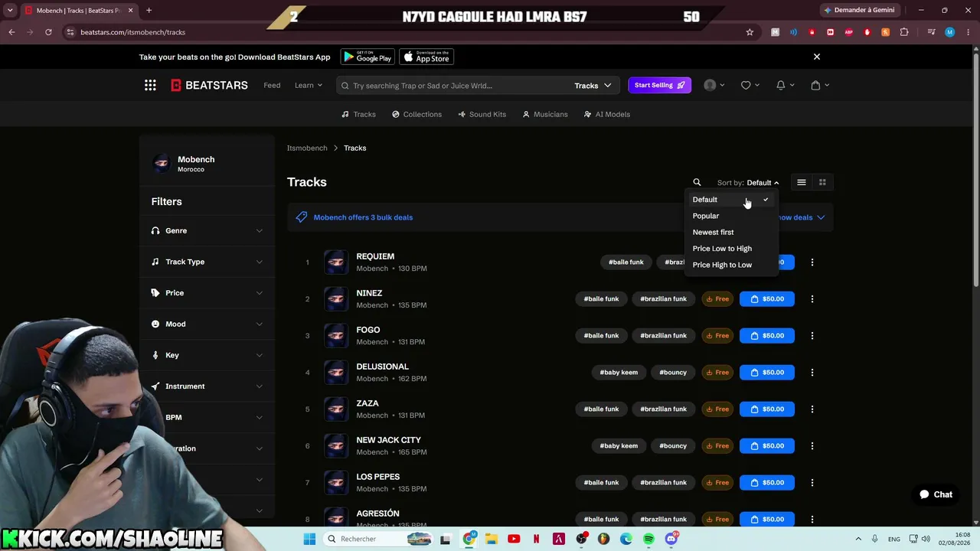Click the Demander à Gemini button
Screen dimensions: 980x551
coord(859,10)
